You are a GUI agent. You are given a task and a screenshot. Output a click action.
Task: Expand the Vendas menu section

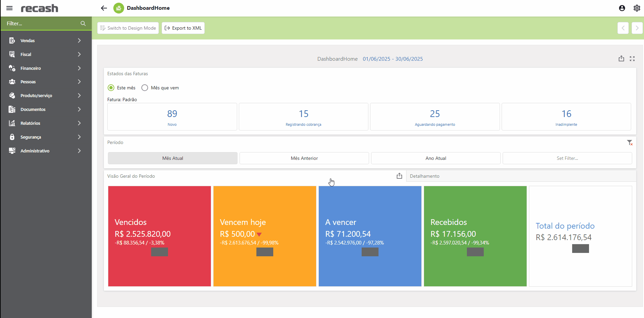pos(46,40)
